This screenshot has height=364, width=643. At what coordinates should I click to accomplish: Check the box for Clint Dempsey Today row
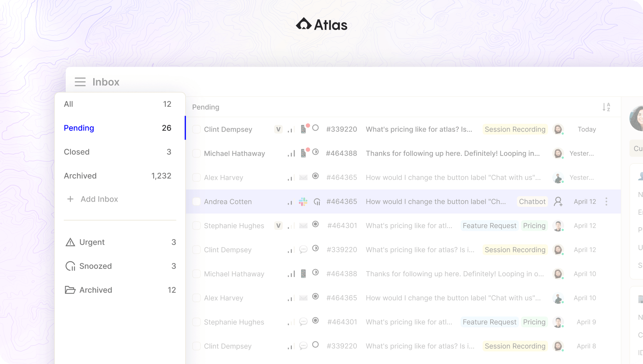click(196, 129)
